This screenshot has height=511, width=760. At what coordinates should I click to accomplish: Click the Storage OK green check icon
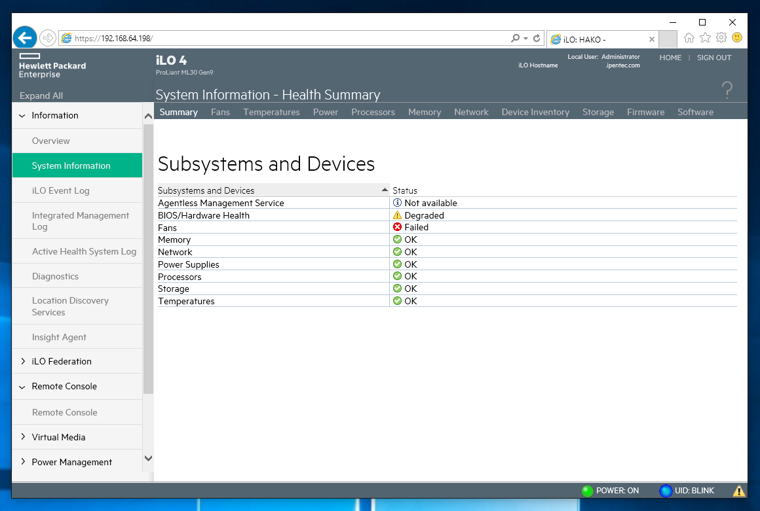[x=397, y=288]
